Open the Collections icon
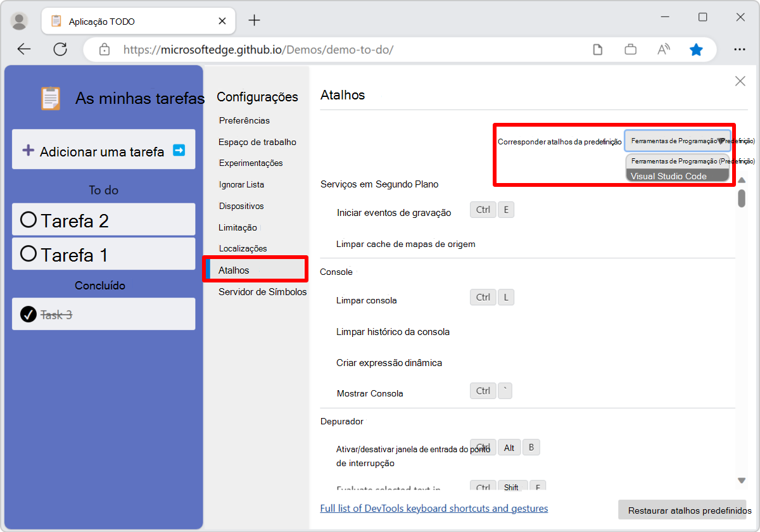This screenshot has width=760, height=532. (630, 49)
